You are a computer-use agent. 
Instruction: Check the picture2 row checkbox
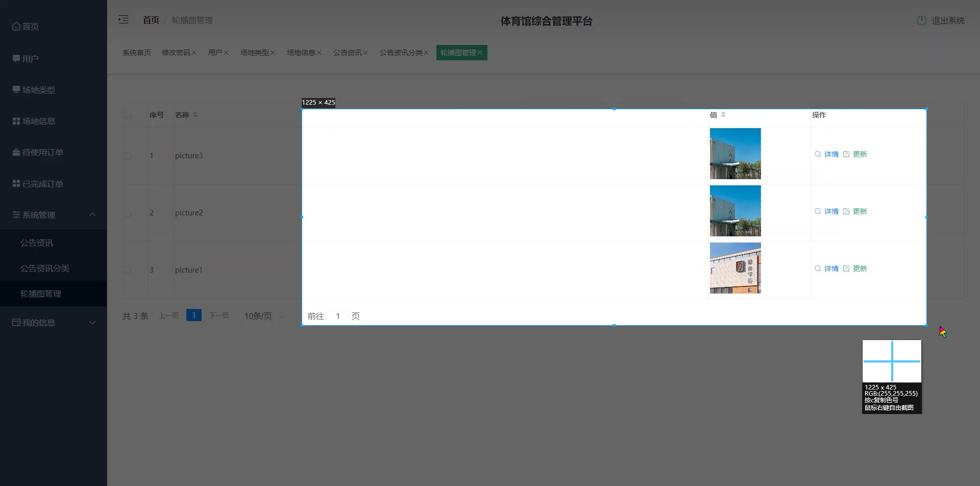pyautogui.click(x=128, y=213)
